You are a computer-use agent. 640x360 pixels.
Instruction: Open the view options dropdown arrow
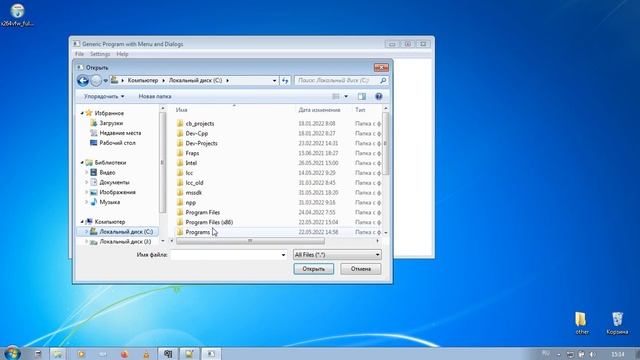[346, 96]
